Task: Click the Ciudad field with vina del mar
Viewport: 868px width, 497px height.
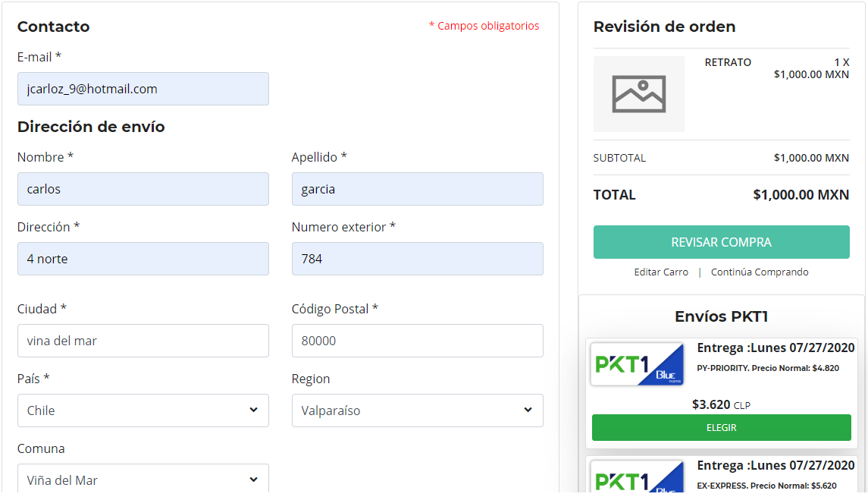Action: [x=143, y=341]
